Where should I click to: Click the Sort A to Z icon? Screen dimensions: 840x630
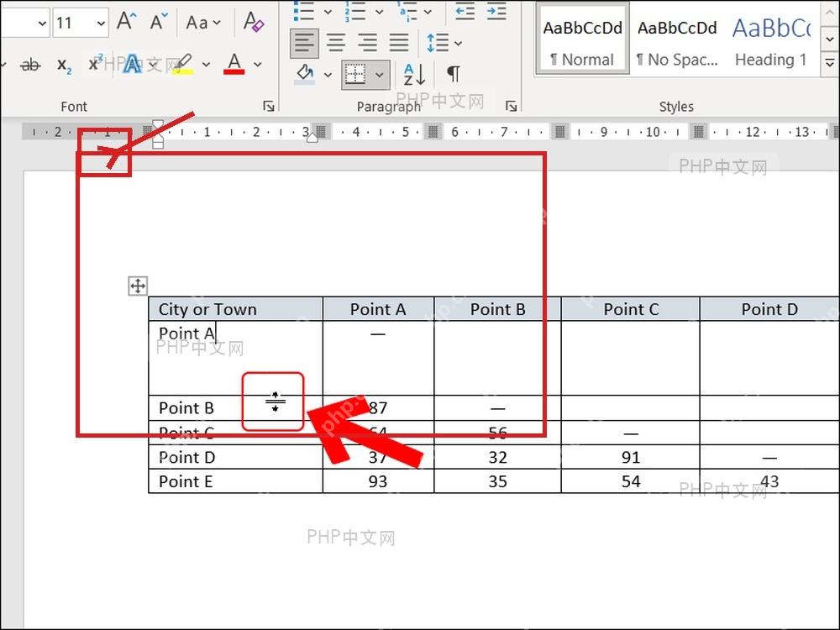click(415, 74)
